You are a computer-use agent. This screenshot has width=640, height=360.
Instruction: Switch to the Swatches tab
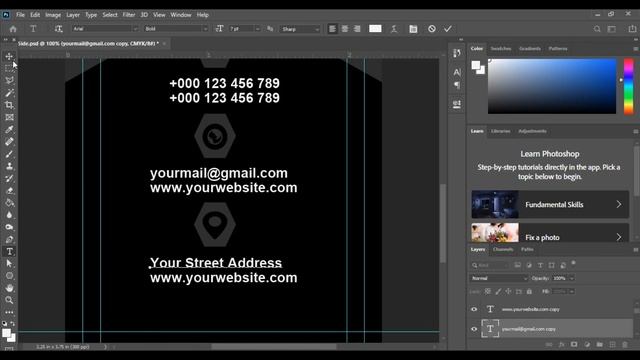pos(501,49)
